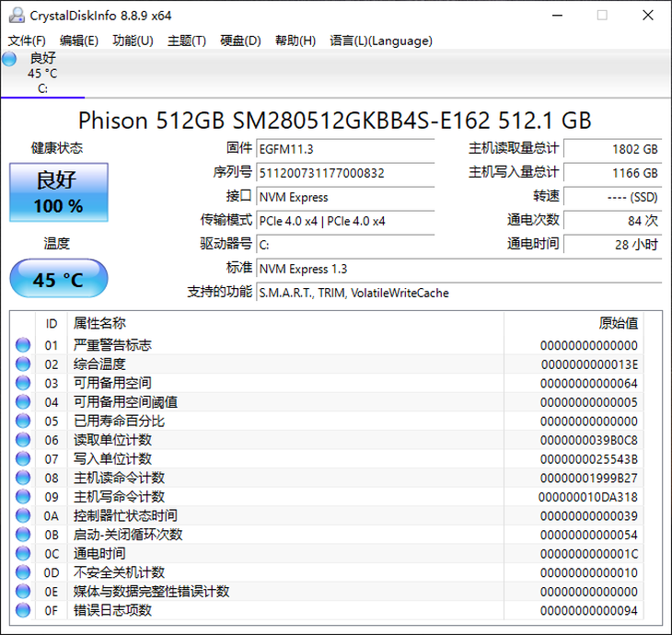Open the 主题(T) menu

[187, 40]
